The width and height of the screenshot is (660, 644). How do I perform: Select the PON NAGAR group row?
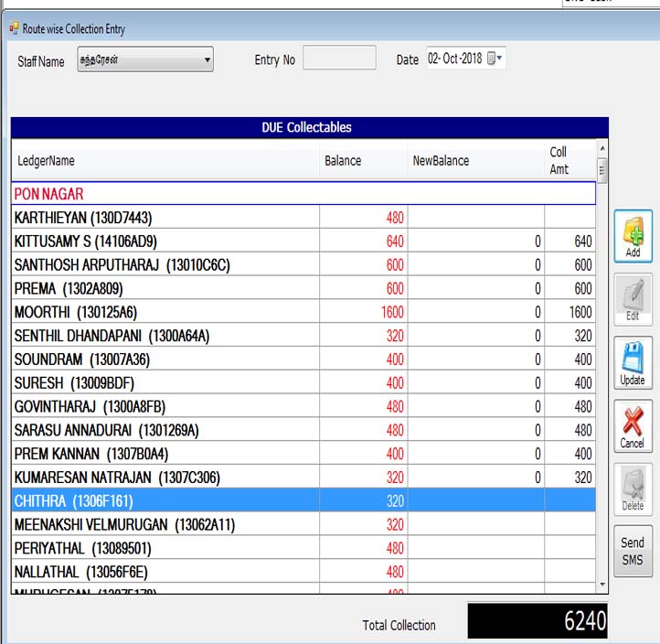point(303,194)
